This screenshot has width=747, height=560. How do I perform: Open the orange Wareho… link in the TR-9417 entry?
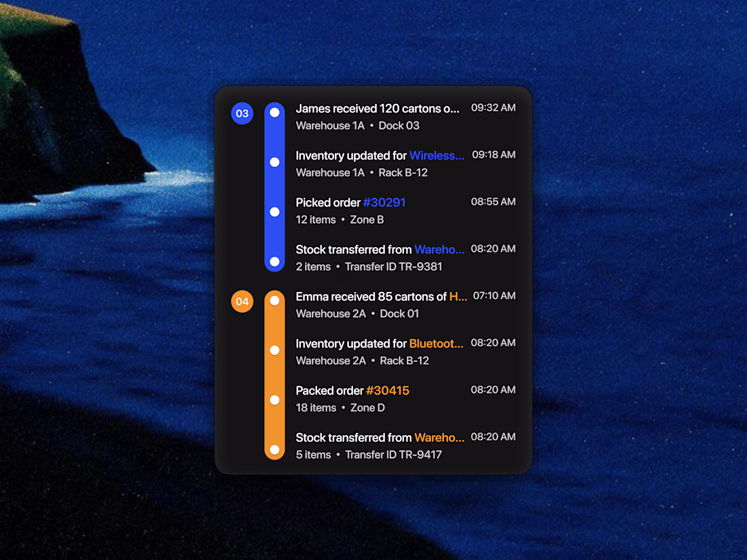(x=439, y=438)
